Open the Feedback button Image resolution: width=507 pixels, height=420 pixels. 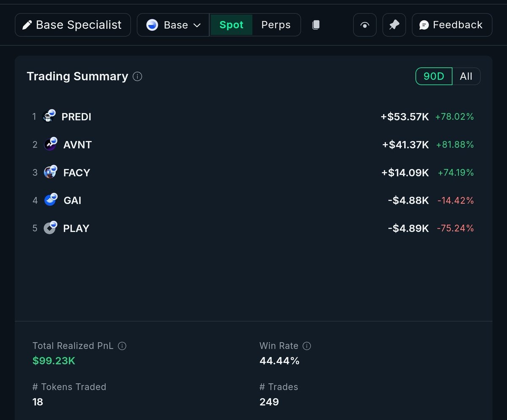point(452,25)
